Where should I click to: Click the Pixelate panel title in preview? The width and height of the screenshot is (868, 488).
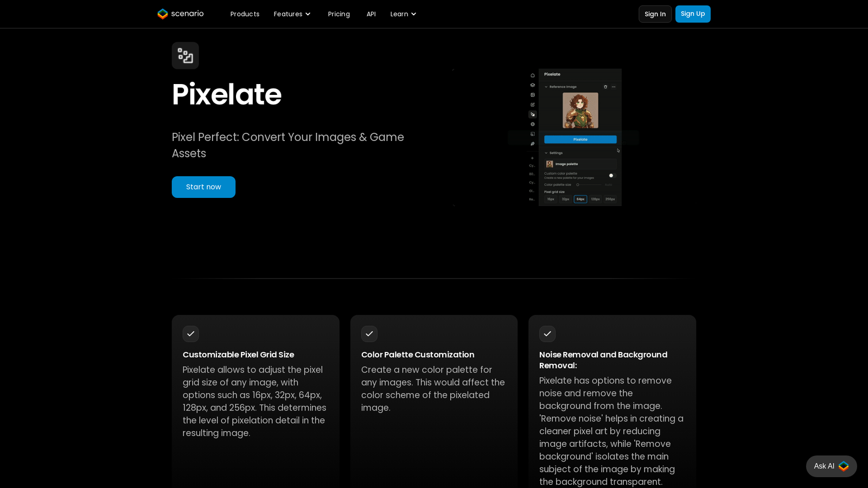pyautogui.click(x=552, y=74)
